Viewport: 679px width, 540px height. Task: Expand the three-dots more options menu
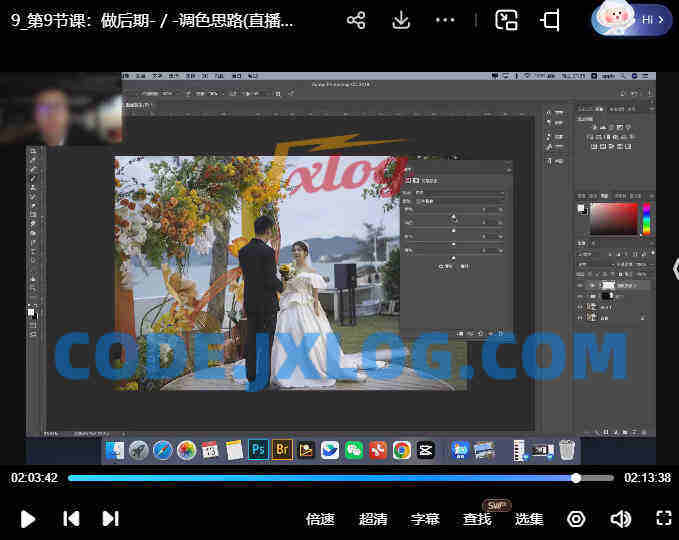pos(445,20)
